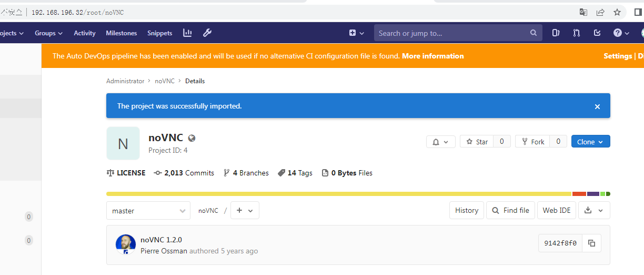Image resolution: width=644 pixels, height=275 pixels.
Task: View 14 Tags
Action: [x=295, y=173]
